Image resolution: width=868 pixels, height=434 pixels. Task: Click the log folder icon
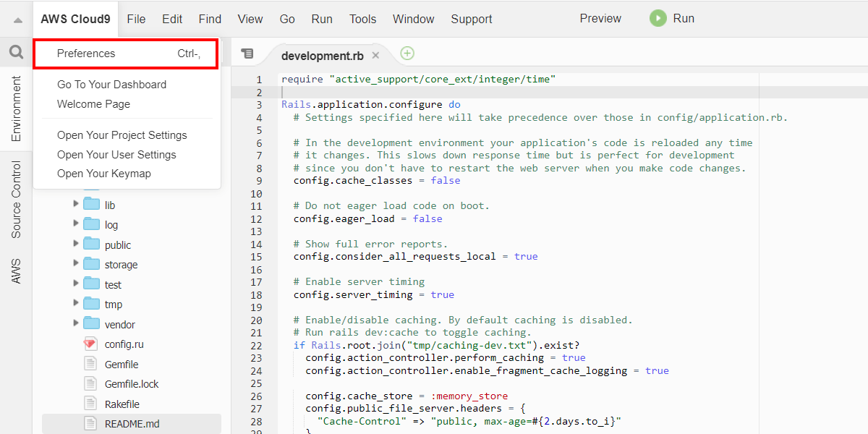coord(91,224)
